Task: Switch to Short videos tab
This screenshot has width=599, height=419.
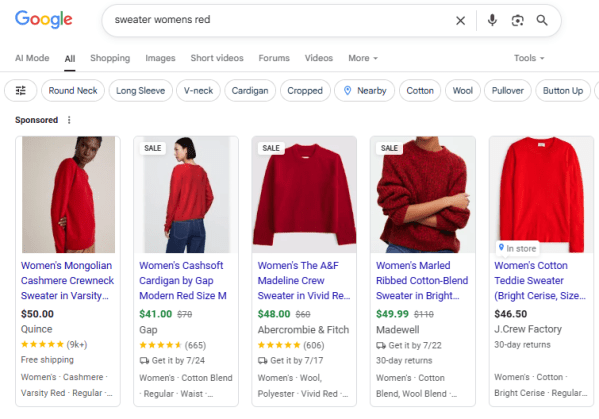Action: tap(217, 58)
